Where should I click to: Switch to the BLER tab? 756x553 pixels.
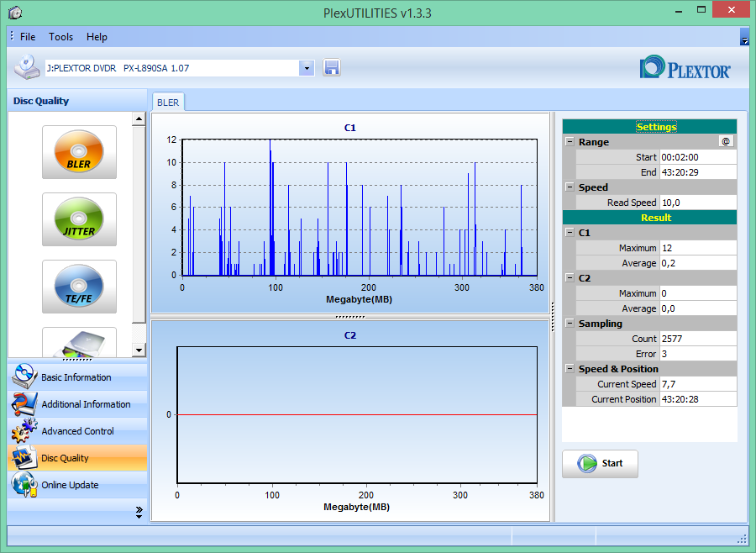pos(168,103)
